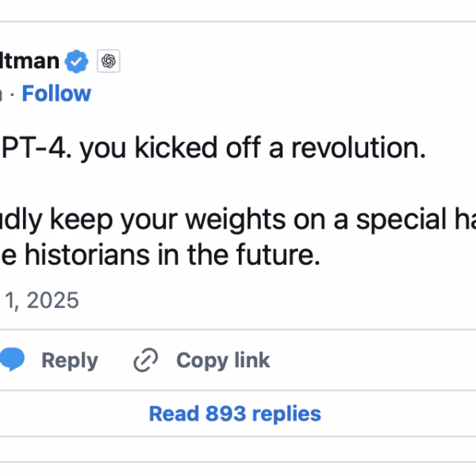This screenshot has width=476, height=476.
Task: Click the 'Reply' text label
Action: click(70, 361)
